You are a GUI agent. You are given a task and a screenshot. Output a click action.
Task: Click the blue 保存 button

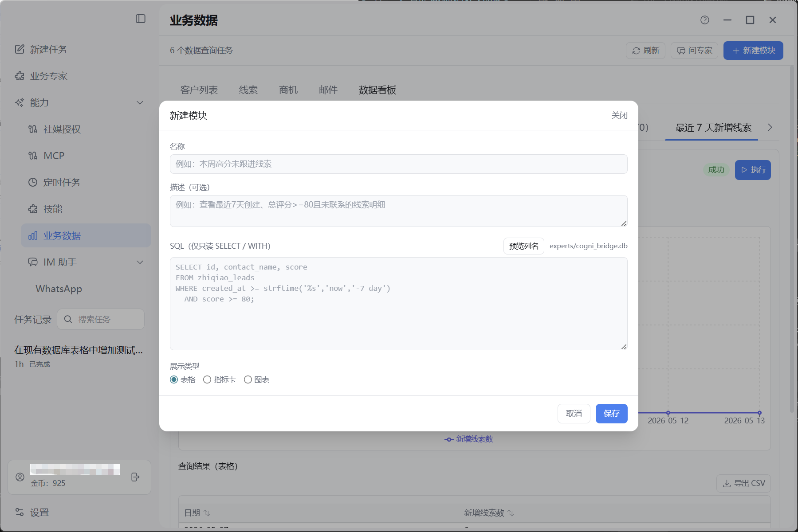click(612, 414)
